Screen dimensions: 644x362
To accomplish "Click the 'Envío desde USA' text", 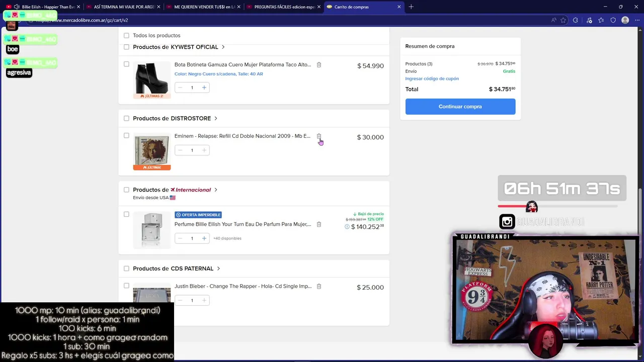I will [x=151, y=198].
